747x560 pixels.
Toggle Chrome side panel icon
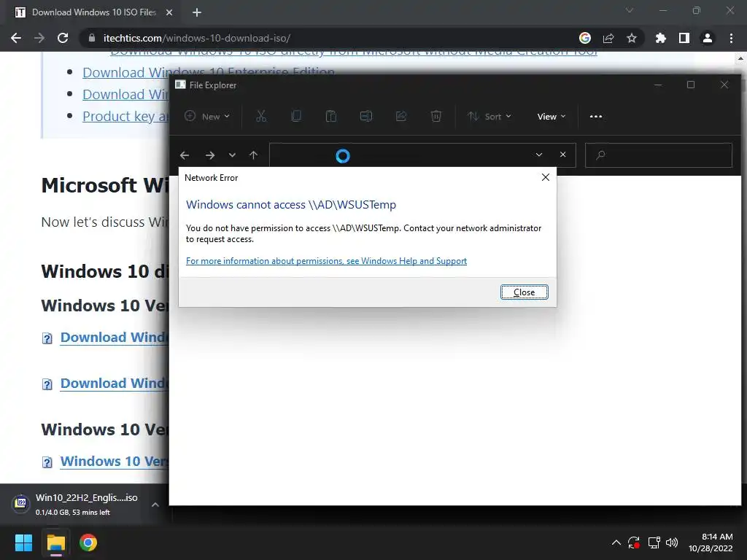684,38
